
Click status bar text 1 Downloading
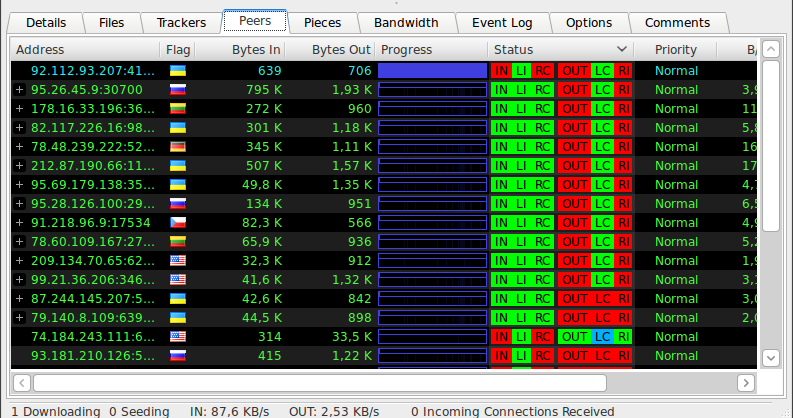click(x=56, y=411)
